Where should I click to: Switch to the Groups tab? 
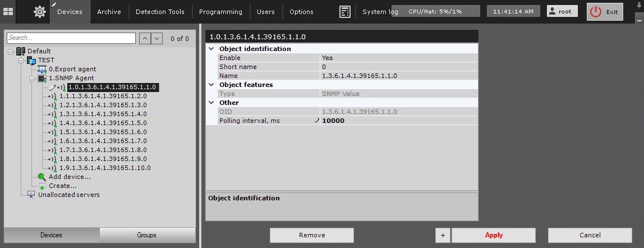tap(147, 235)
